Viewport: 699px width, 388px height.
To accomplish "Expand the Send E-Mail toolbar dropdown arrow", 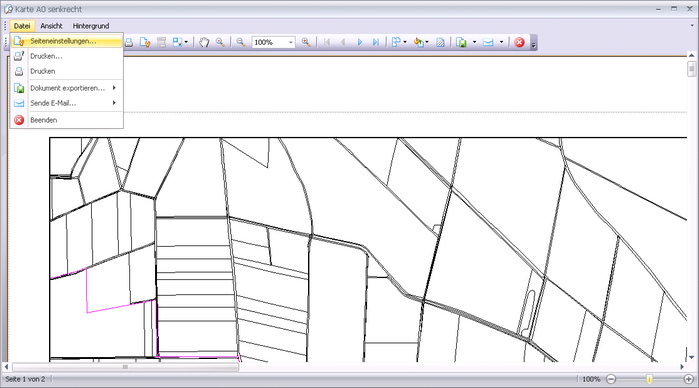I will 502,42.
